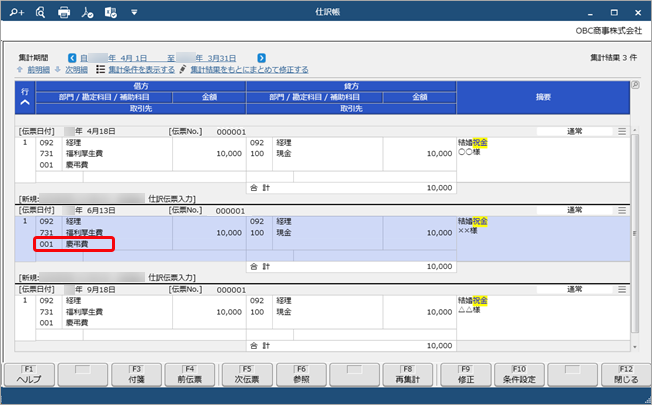Click OBC商事株式会社 company name

point(609,31)
